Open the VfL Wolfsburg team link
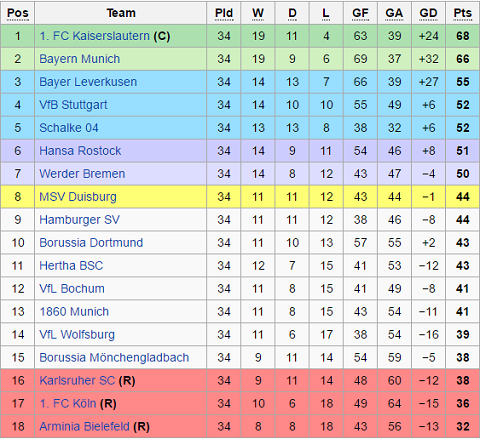Image resolution: width=480 pixels, height=439 pixels. pos(77,335)
